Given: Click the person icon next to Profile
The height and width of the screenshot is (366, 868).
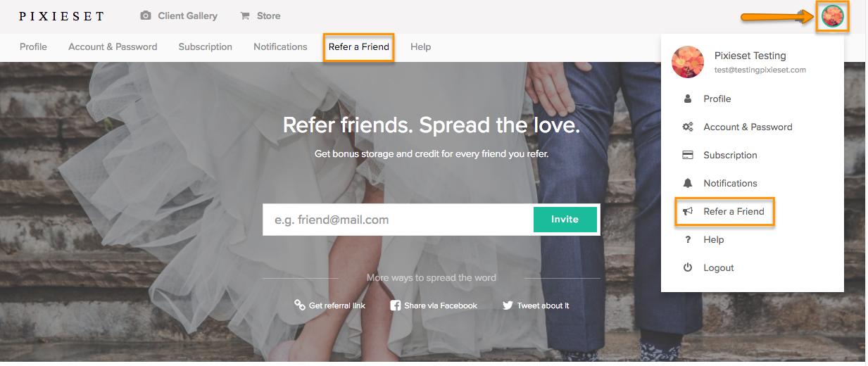Looking at the screenshot, I should pyautogui.click(x=688, y=99).
